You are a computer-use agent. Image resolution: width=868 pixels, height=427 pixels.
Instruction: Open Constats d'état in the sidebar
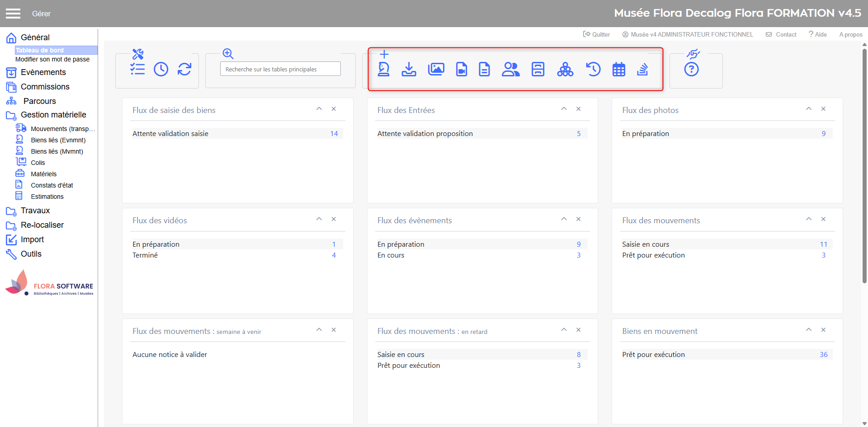click(52, 185)
